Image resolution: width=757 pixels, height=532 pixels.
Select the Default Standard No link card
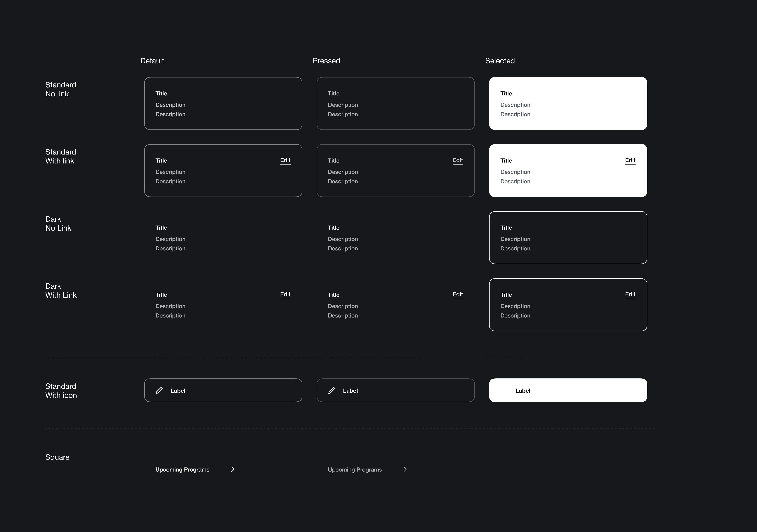223,103
